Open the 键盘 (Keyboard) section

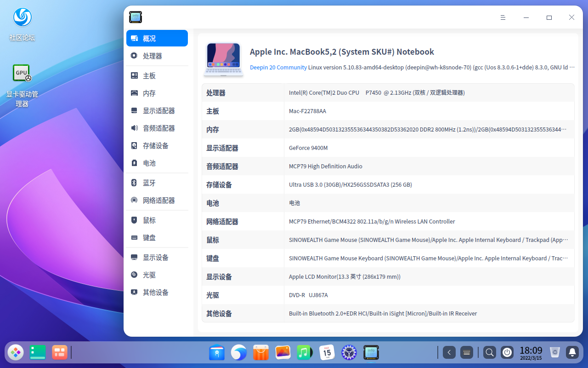pyautogui.click(x=149, y=237)
